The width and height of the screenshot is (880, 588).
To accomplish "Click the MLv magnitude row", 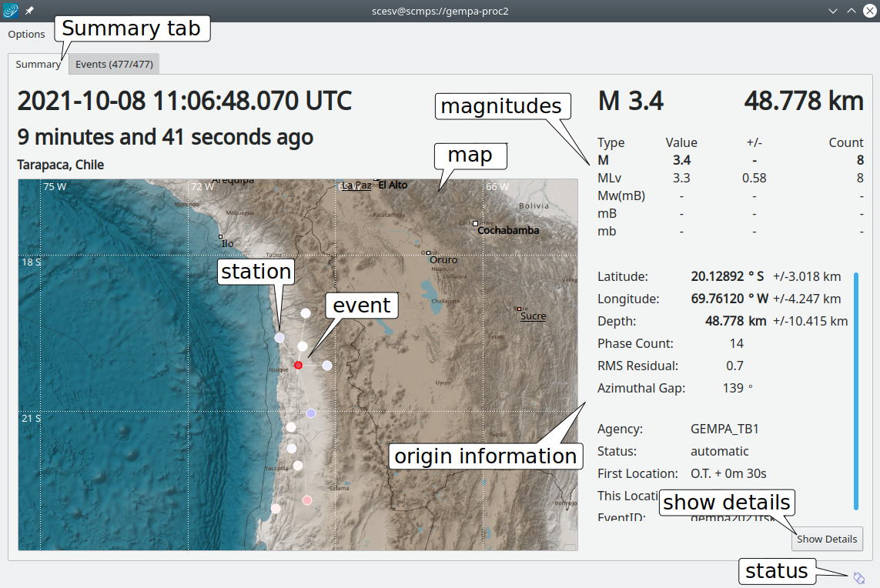I will pyautogui.click(x=730, y=178).
